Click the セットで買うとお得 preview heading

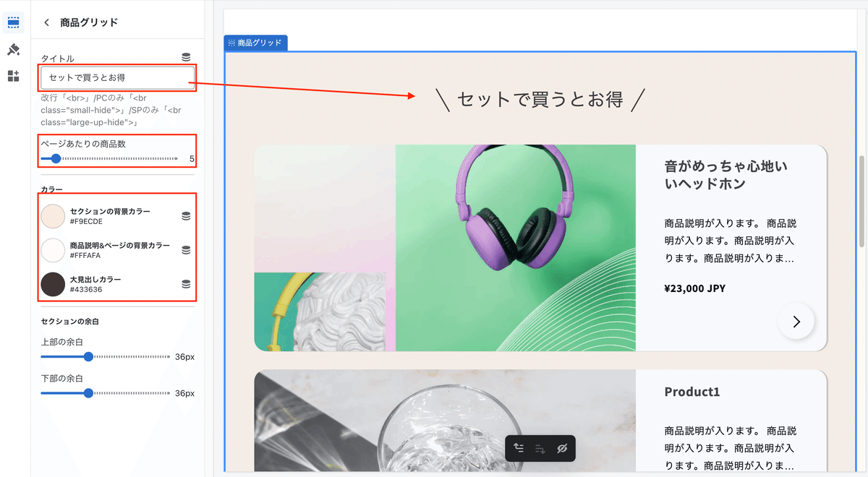click(x=540, y=100)
